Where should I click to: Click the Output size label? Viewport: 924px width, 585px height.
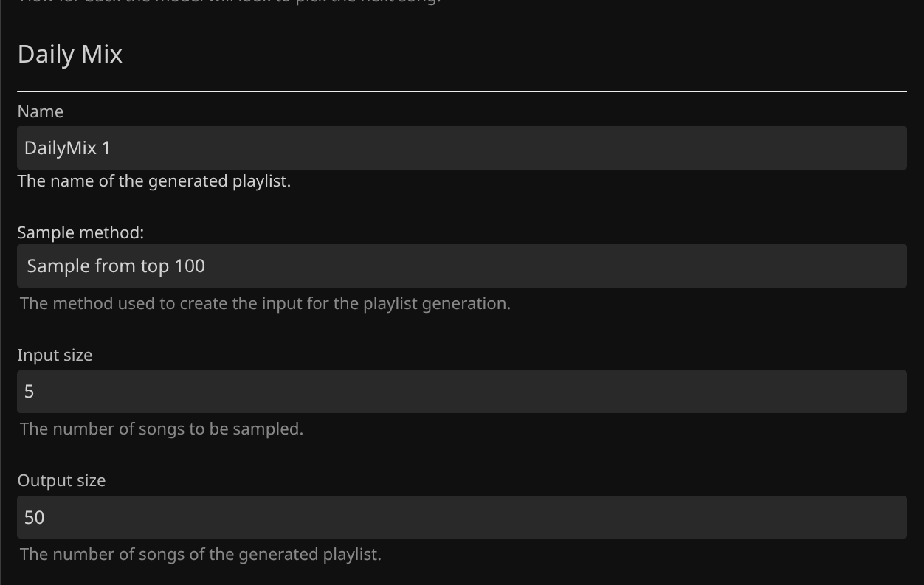[x=61, y=480]
